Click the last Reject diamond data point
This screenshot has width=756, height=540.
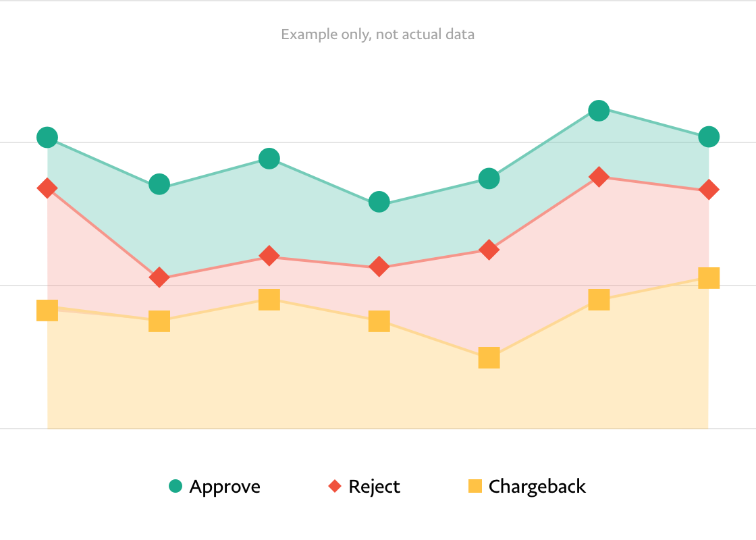(709, 190)
